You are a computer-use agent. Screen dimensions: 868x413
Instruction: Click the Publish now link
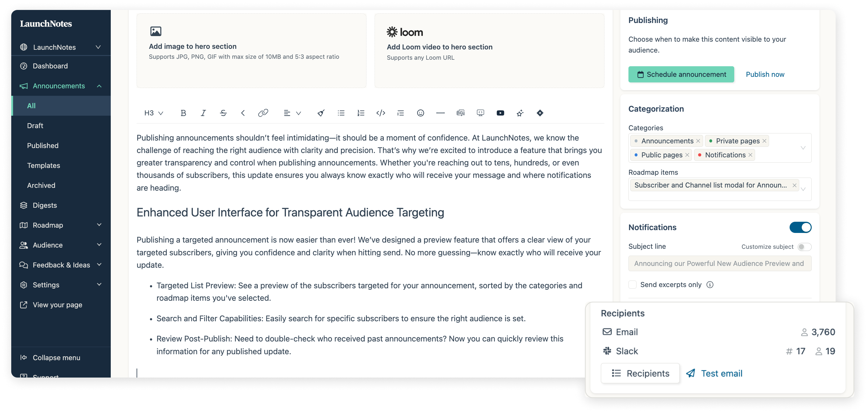(x=765, y=74)
